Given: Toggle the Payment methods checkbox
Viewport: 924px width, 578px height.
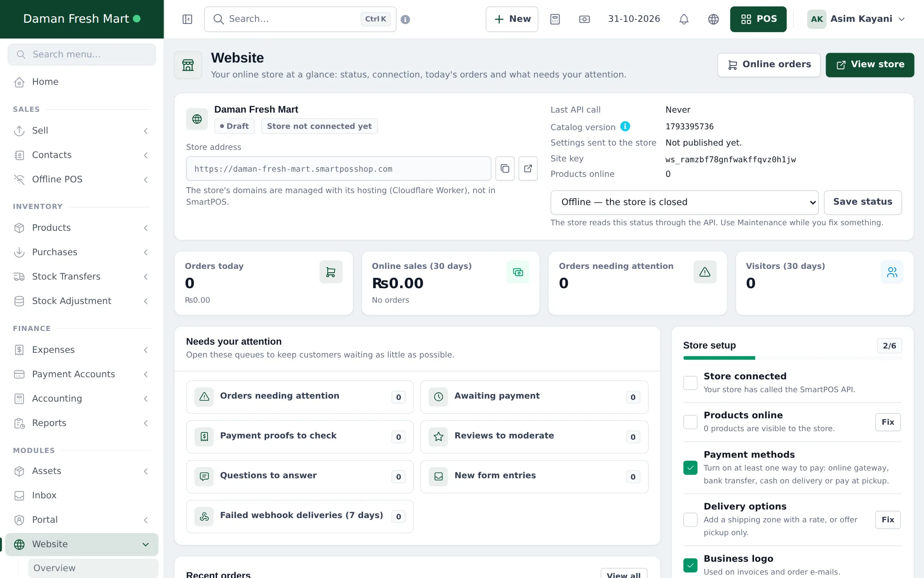Looking at the screenshot, I should tap(690, 468).
